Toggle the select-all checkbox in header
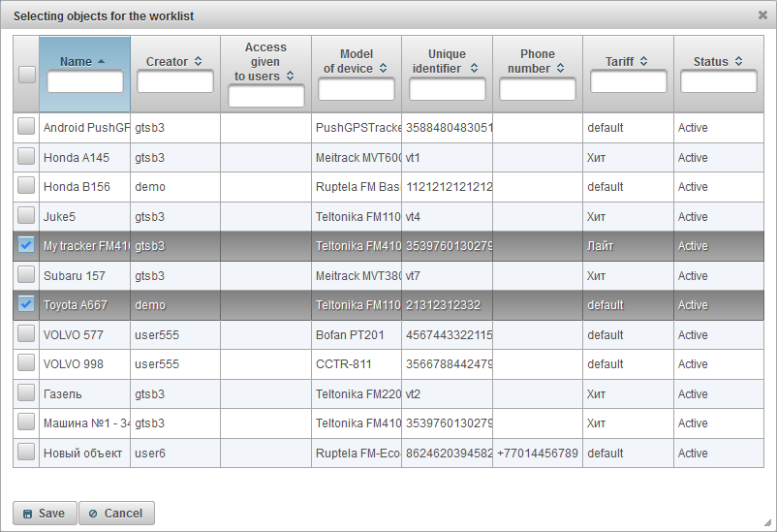The height and width of the screenshot is (532, 777). click(x=26, y=75)
